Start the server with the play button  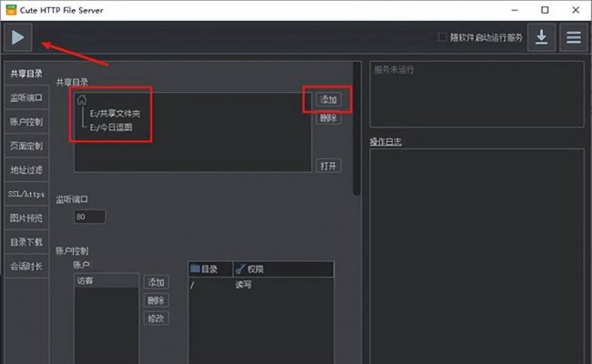17,37
